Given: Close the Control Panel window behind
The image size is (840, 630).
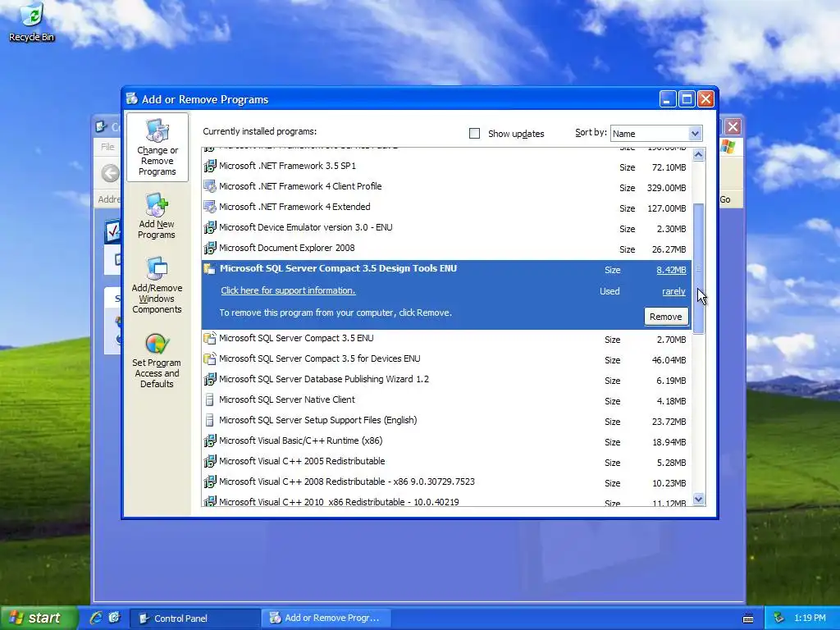Looking at the screenshot, I should coord(733,127).
